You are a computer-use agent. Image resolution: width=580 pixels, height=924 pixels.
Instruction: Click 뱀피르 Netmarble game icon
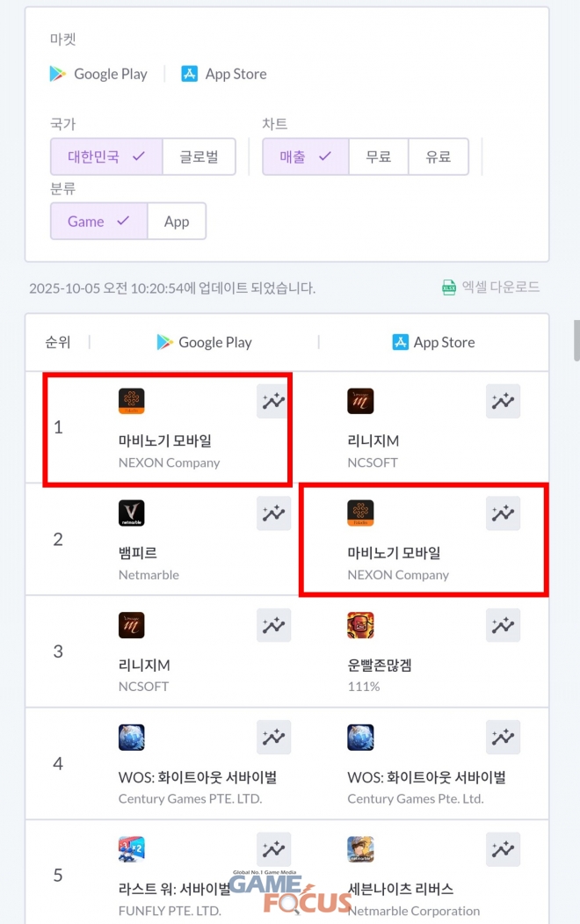click(x=131, y=513)
